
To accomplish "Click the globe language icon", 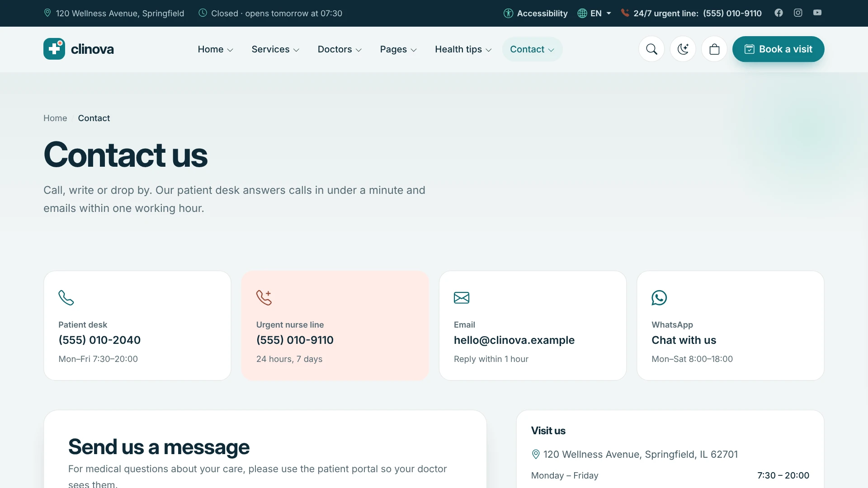I will point(582,13).
